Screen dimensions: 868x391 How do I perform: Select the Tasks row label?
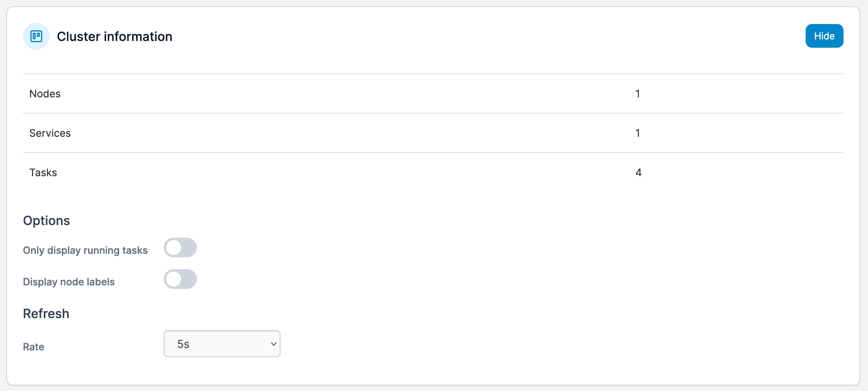(43, 173)
